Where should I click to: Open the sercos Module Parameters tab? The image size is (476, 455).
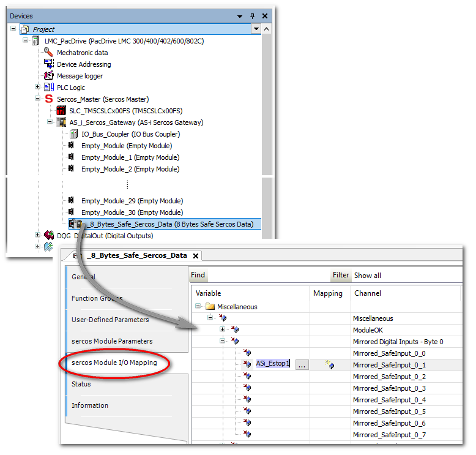pyautogui.click(x=112, y=341)
